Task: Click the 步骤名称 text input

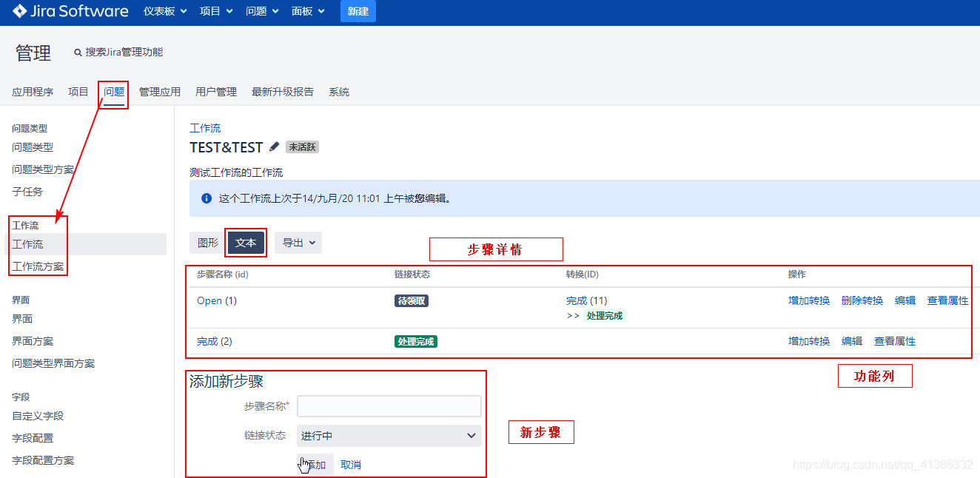Action: [x=389, y=406]
